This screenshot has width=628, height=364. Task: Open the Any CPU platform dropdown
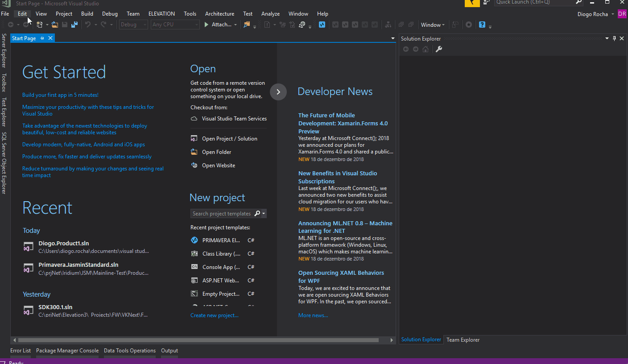pos(175,25)
